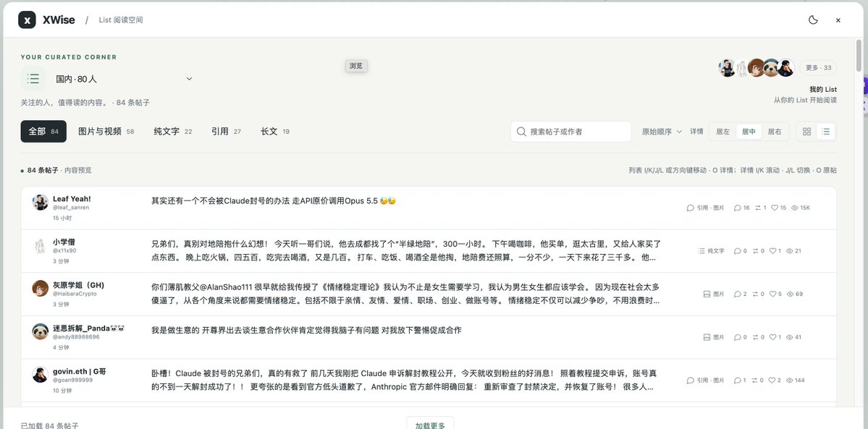Open 小学僧 avatar

coord(41,245)
